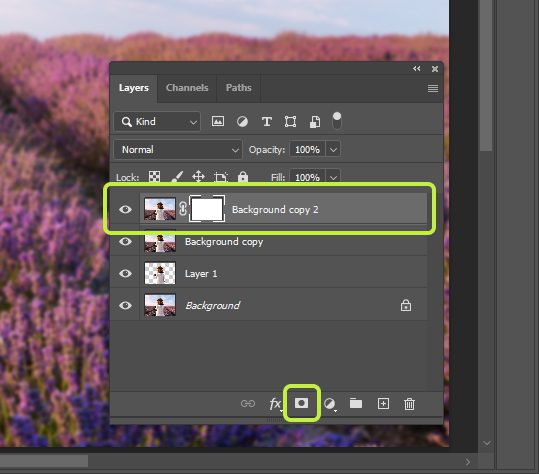Open the Kind filter dropdown
Image resolution: width=539 pixels, height=474 pixels.
157,121
